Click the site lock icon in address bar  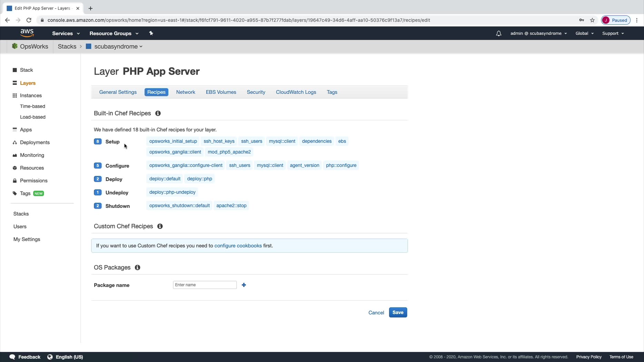[42, 20]
